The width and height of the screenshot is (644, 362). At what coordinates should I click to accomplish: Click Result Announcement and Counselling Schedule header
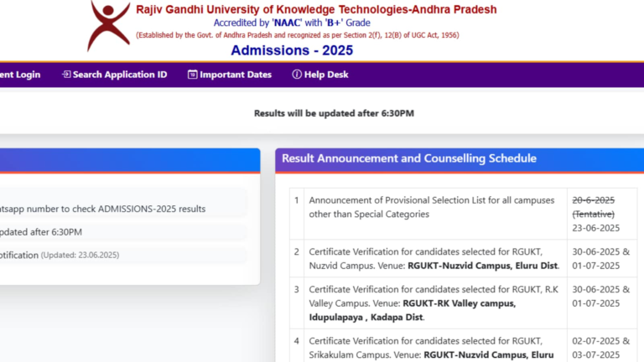[409, 158]
